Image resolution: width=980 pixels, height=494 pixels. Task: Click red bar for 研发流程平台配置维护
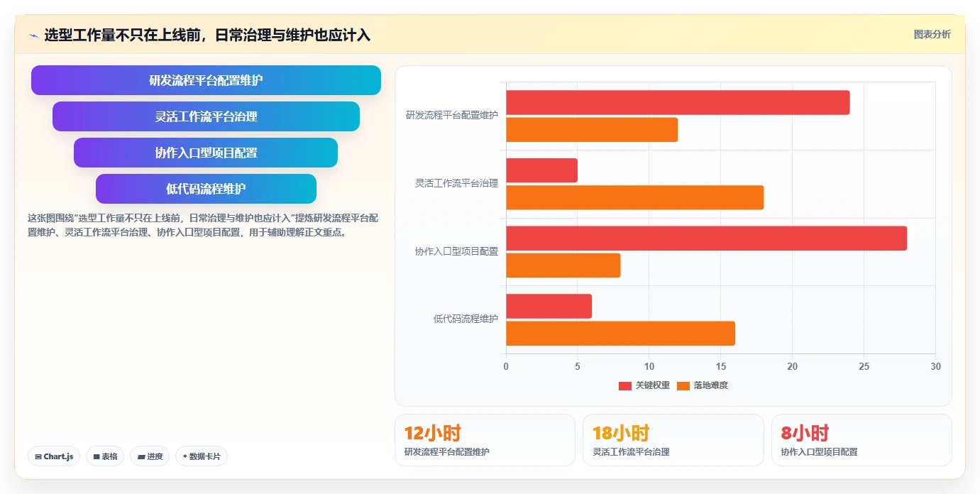tap(678, 103)
